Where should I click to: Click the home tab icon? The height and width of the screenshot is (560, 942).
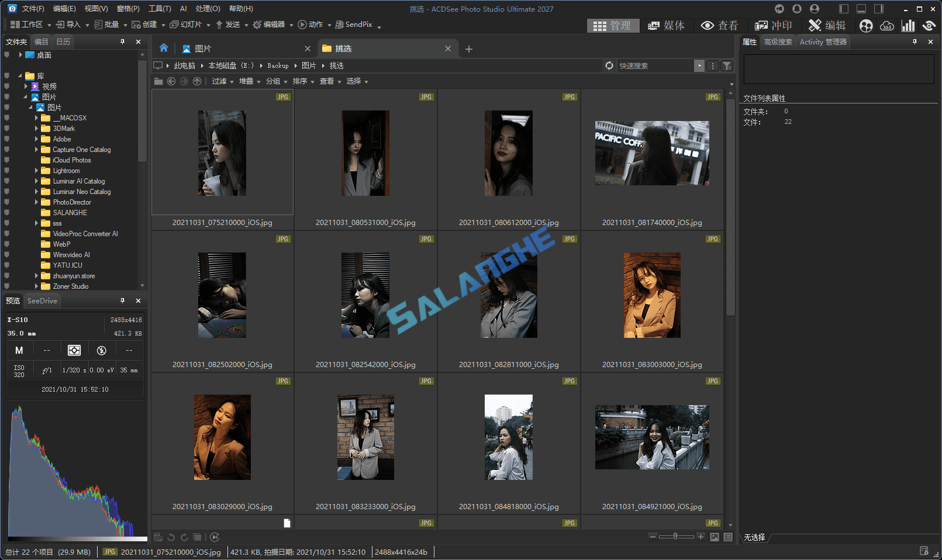tap(164, 48)
